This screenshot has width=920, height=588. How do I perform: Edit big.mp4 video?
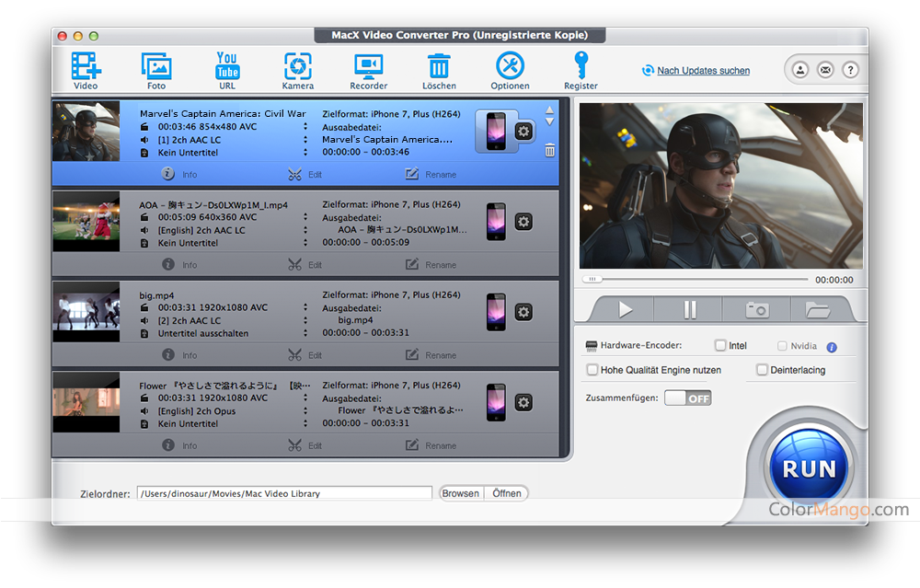tap(305, 355)
